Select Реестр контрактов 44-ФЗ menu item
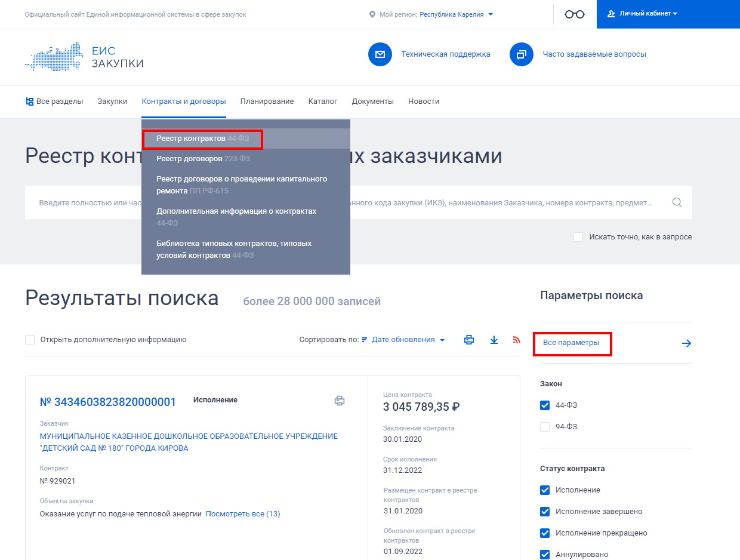The width and height of the screenshot is (740, 560). [246, 139]
